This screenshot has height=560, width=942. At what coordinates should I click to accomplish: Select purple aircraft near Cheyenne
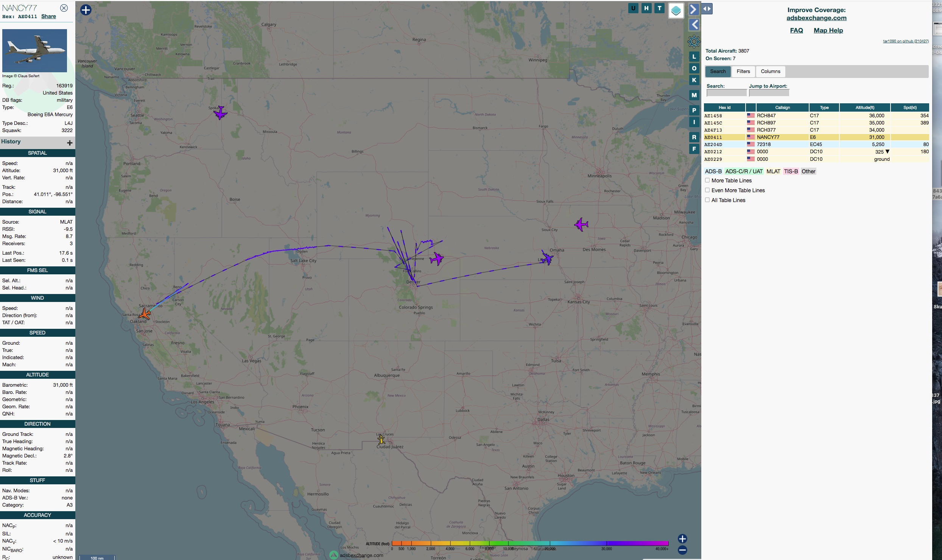tap(437, 259)
